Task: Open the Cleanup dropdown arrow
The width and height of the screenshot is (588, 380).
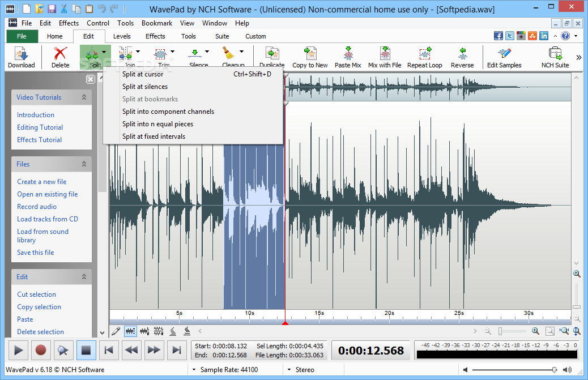Action: coord(241,52)
